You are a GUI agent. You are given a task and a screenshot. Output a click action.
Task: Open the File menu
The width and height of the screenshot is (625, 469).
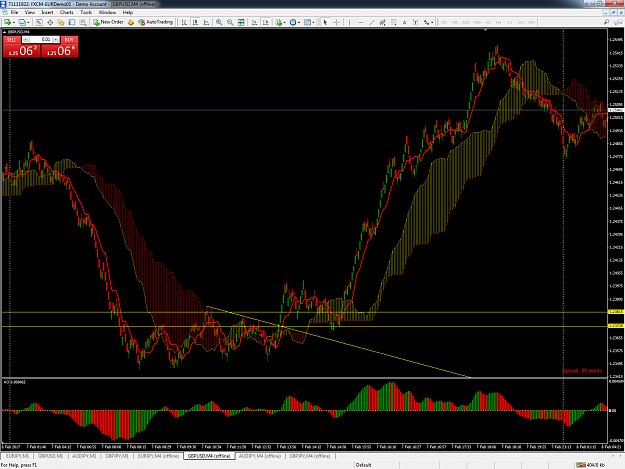(14, 12)
